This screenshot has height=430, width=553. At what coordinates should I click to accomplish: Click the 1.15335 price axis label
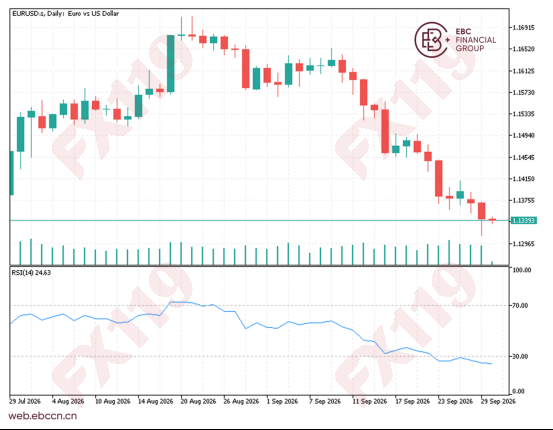coord(523,114)
